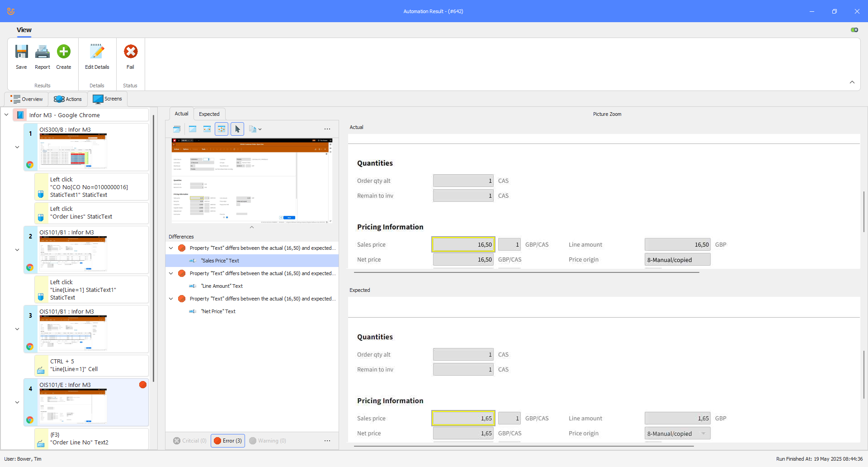Switch to the Overview tab
This screenshot has width=868, height=467.
coord(27,99)
